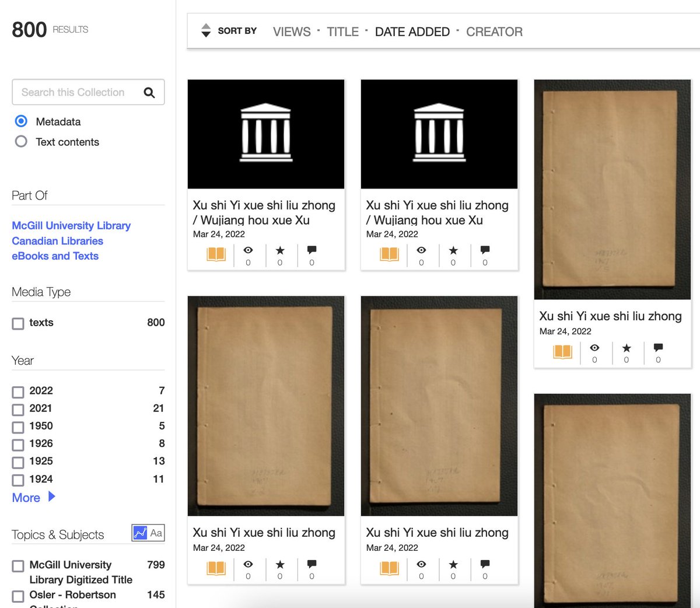The width and height of the screenshot is (700, 608).
Task: Click comment icon on top-middle Wujiang card
Action: pyautogui.click(x=485, y=250)
